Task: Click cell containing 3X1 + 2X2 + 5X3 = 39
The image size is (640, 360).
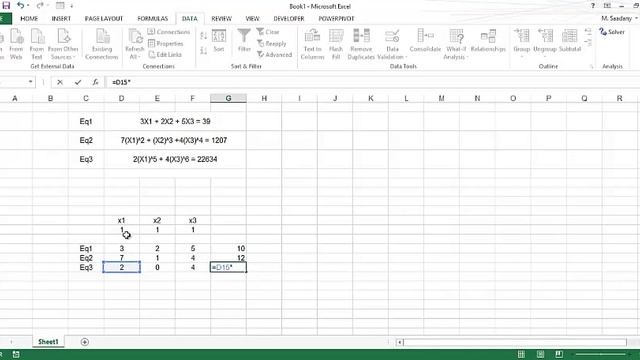Action: [x=175, y=121]
